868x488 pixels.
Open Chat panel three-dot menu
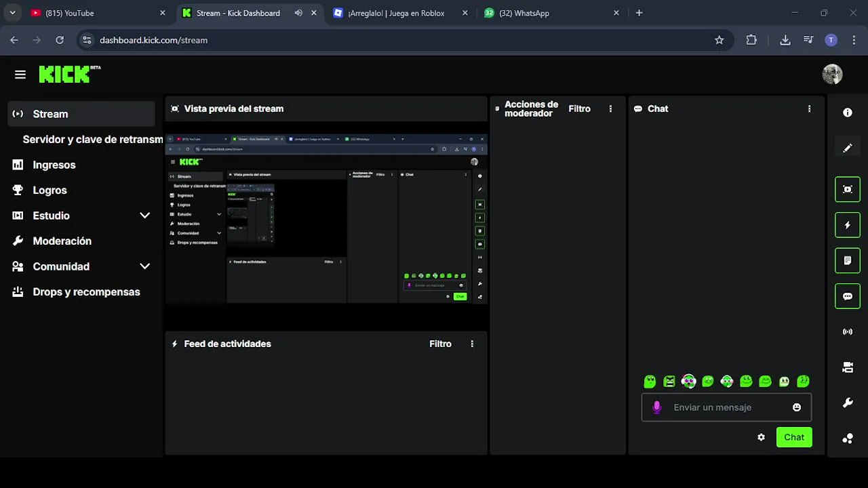pyautogui.click(x=809, y=108)
